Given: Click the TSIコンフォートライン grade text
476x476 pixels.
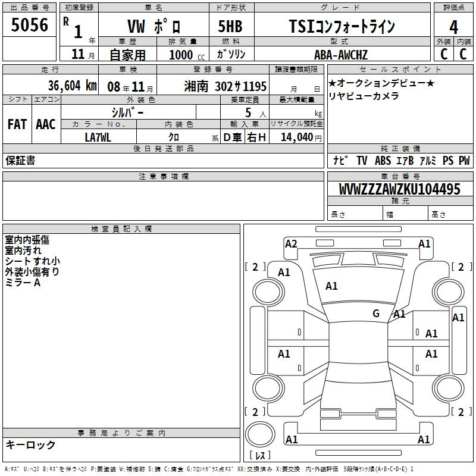Looking at the screenshot, I should 342,27.
